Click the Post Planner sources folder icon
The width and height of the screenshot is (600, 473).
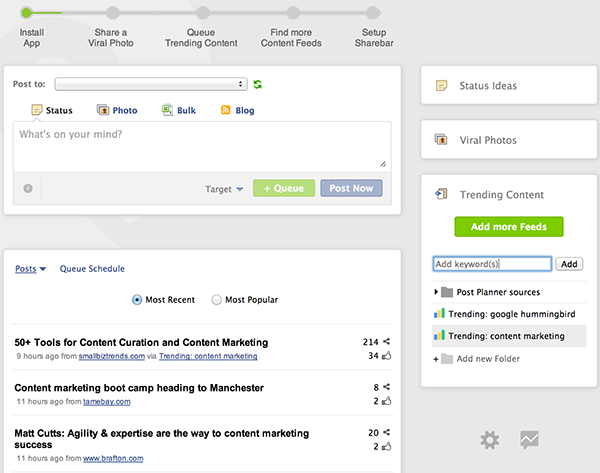[x=447, y=292]
